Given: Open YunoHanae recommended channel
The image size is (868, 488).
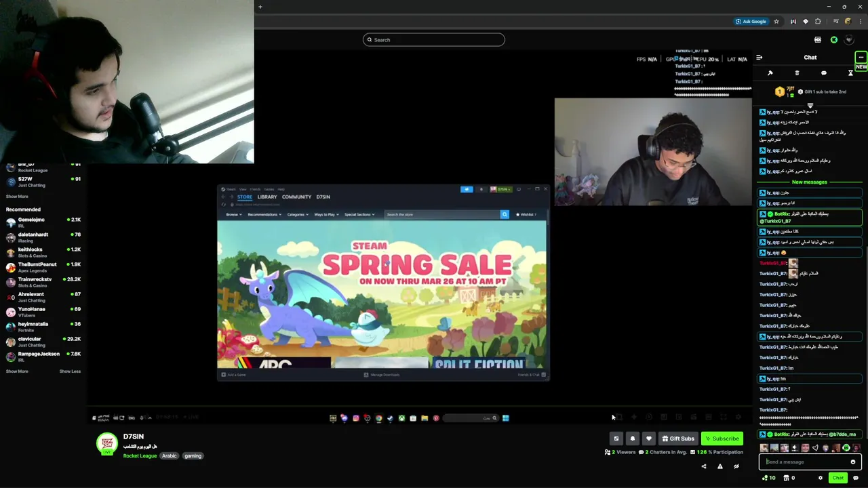Looking at the screenshot, I should [x=43, y=312].
